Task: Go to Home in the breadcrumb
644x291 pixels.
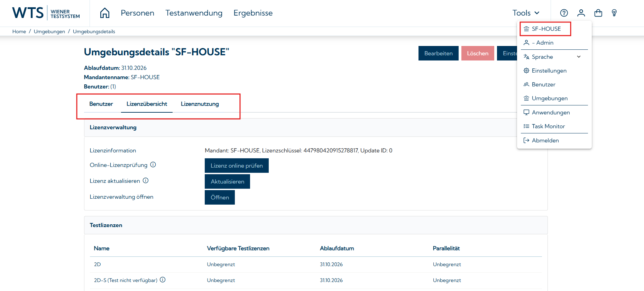Action: (x=19, y=31)
